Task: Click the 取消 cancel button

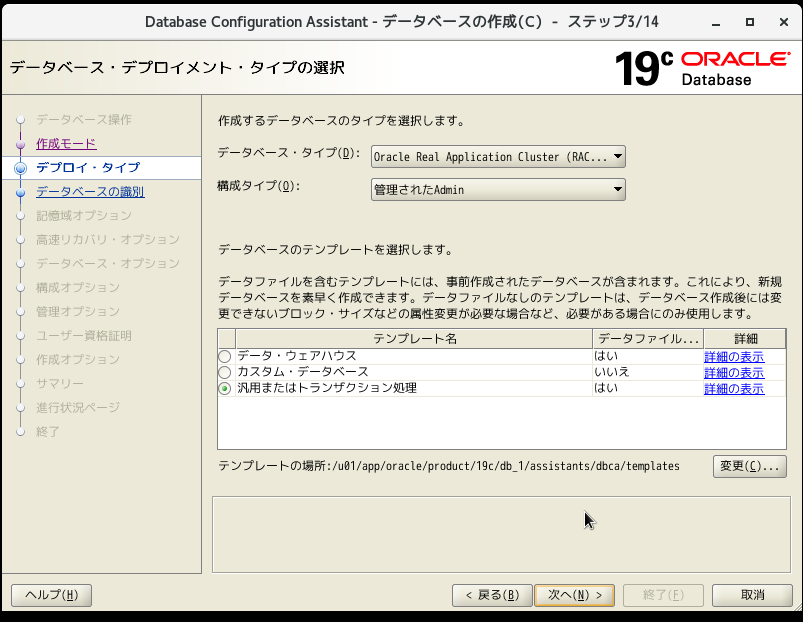Action: pos(752,595)
